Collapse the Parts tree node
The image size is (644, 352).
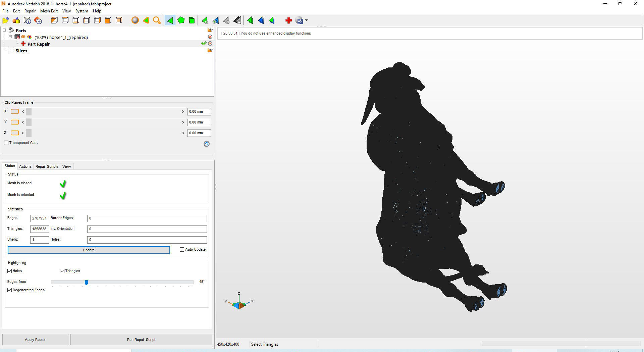(x=4, y=30)
